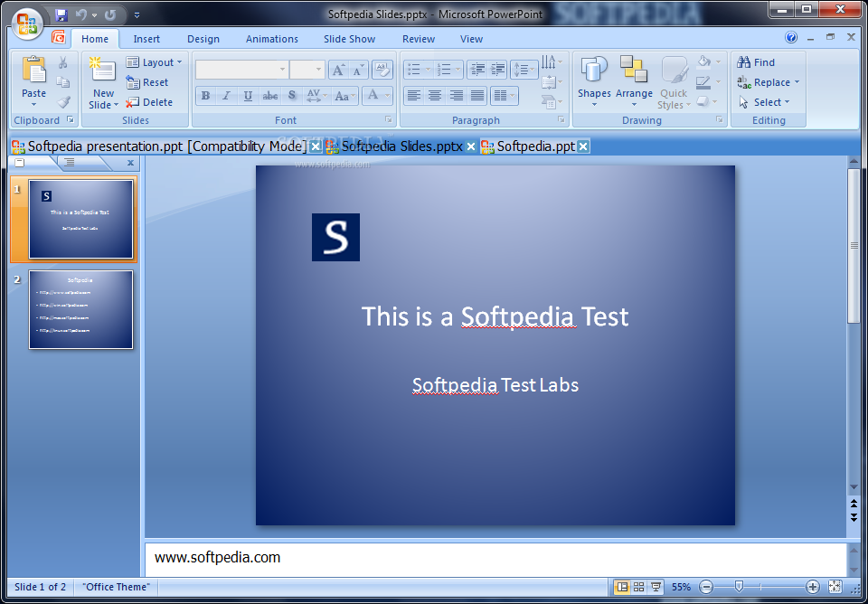Viewport: 868px width, 604px height.
Task: Reset the slide layout
Action: 147,82
